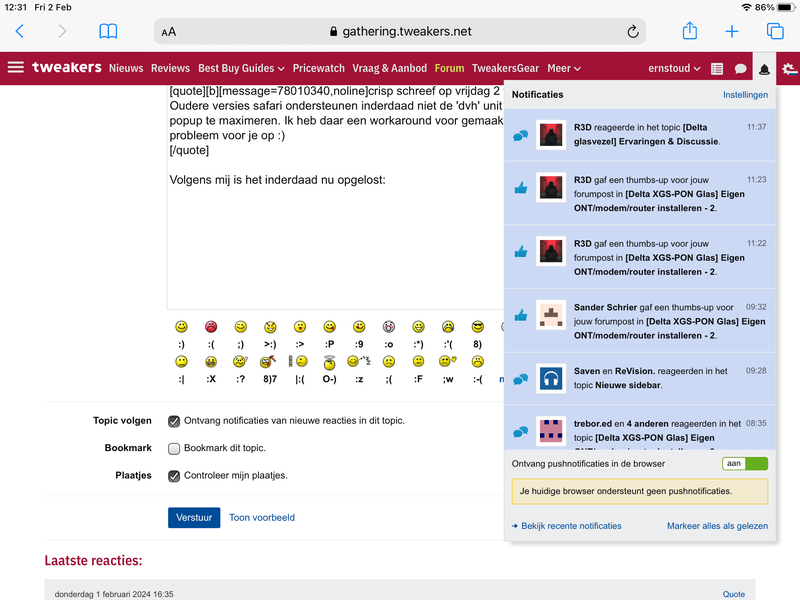Insert the O-) angel smiley

(x=330, y=362)
